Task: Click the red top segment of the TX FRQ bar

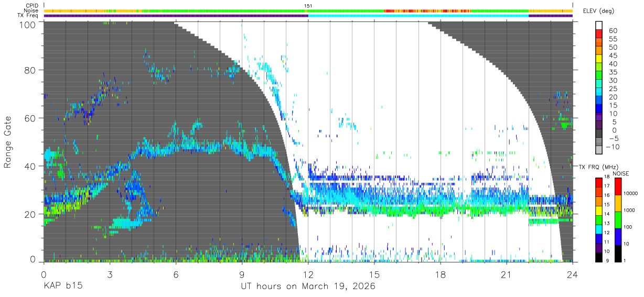Action: click(599, 182)
